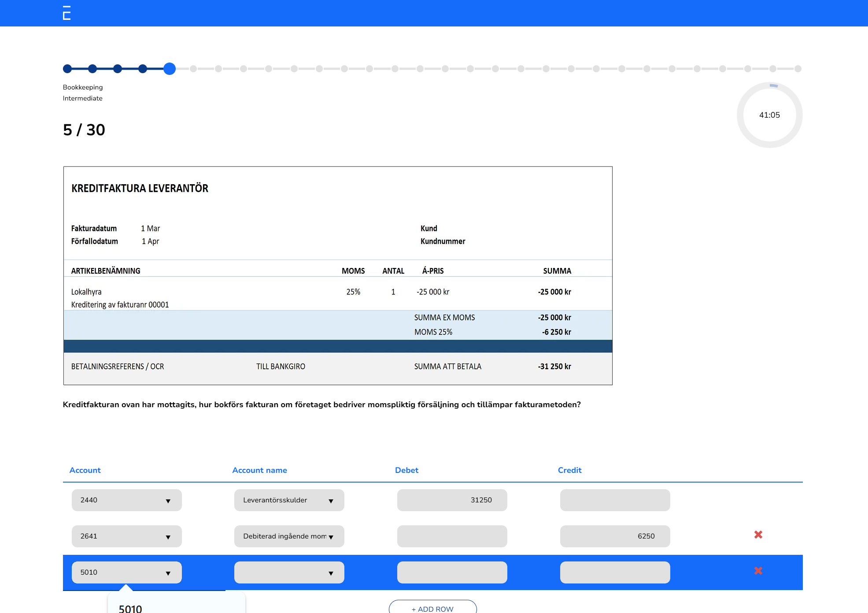The width and height of the screenshot is (868, 613).
Task: Remove the 2641 moms row via red X
Action: point(758,535)
